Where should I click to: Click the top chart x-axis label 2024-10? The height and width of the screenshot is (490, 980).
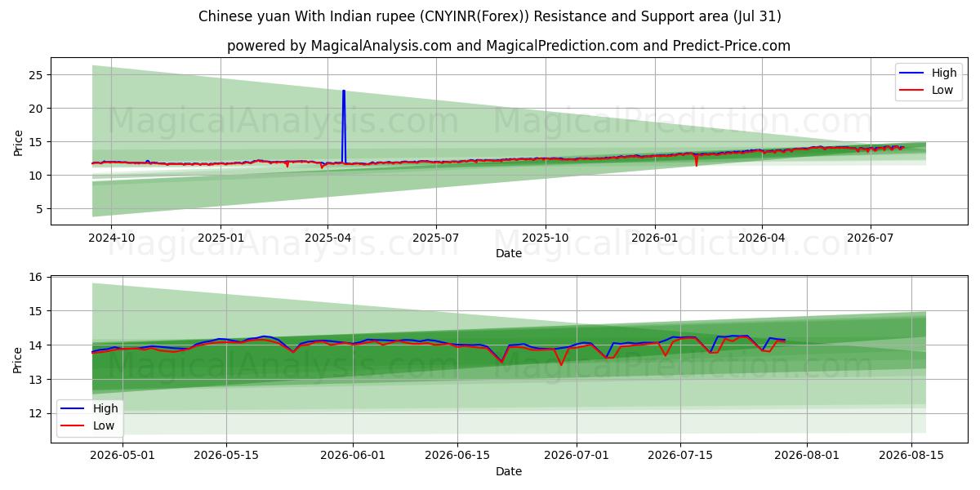(111, 238)
